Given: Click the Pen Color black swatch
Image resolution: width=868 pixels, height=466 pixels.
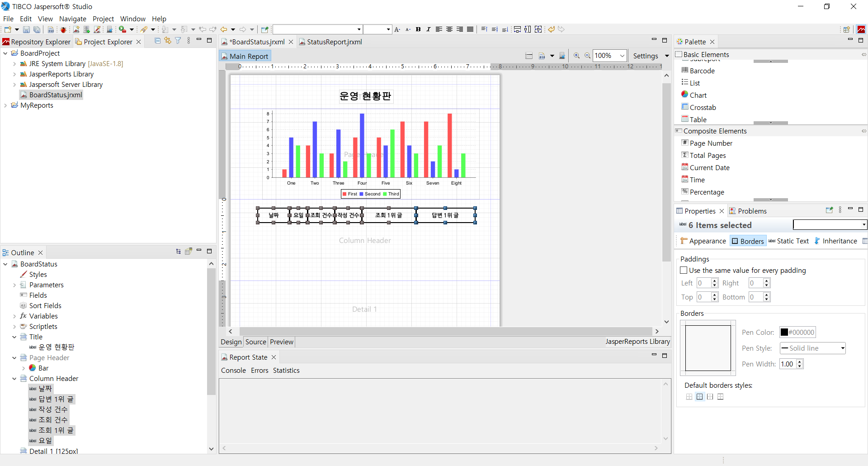Looking at the screenshot, I should [784, 332].
